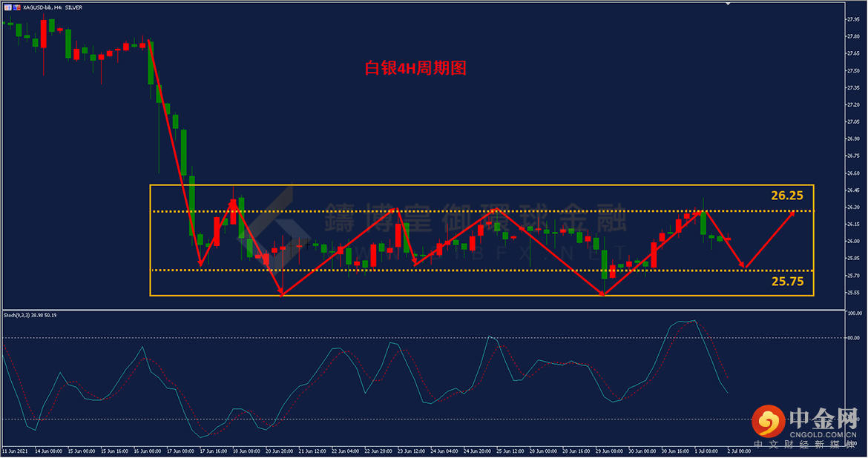Click the 11 Jun 2021 time axis label
This screenshot has height=458, width=868.
[x=16, y=451]
